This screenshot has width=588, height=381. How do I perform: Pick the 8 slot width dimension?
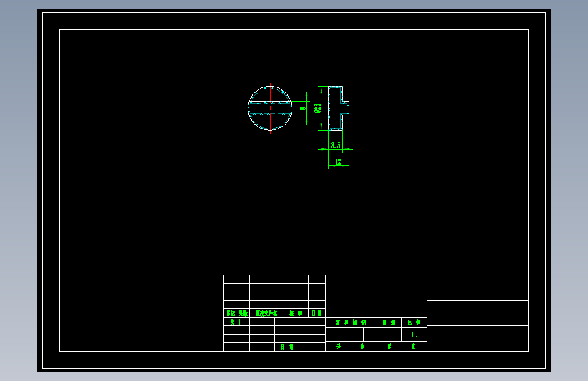[x=303, y=108]
